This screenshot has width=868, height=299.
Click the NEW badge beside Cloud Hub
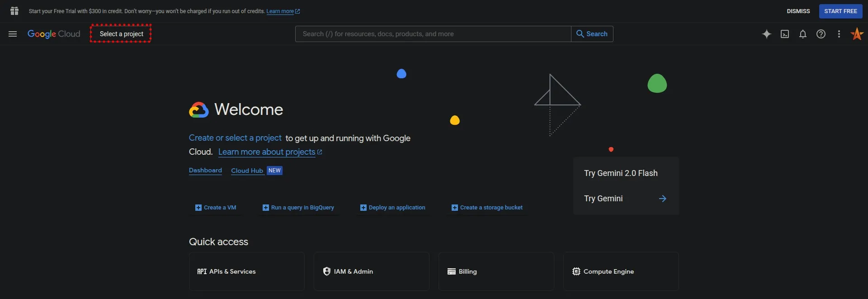pyautogui.click(x=274, y=171)
